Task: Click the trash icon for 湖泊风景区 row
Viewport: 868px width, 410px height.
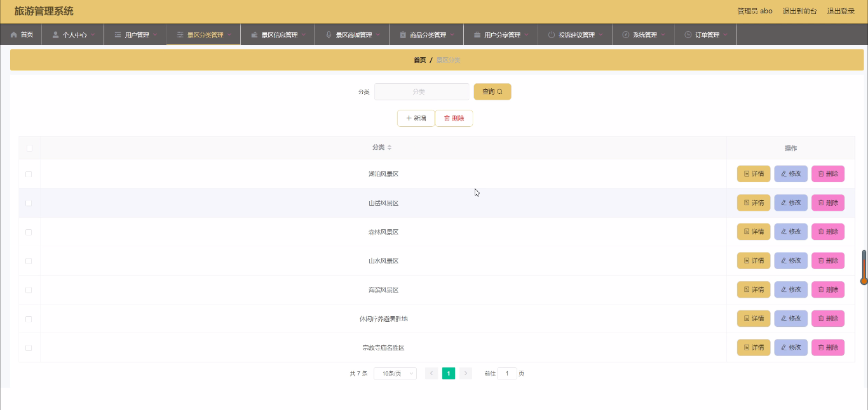Action: click(x=821, y=174)
